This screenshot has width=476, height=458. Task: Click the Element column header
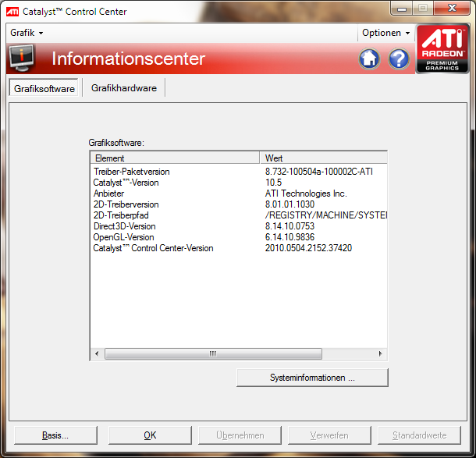point(175,158)
